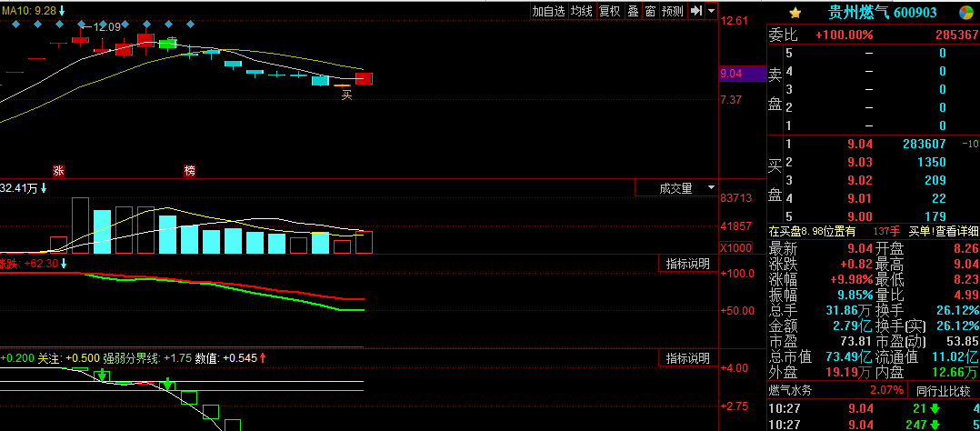The image size is (980, 431).
Task: Click the MA10 down arrow indicator
Action: click(61, 11)
